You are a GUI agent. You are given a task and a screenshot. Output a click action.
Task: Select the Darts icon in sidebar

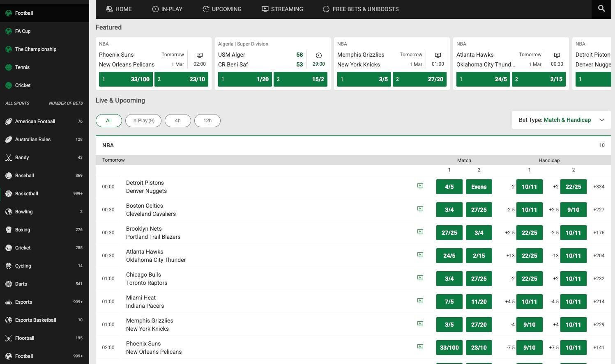[x=8, y=284]
